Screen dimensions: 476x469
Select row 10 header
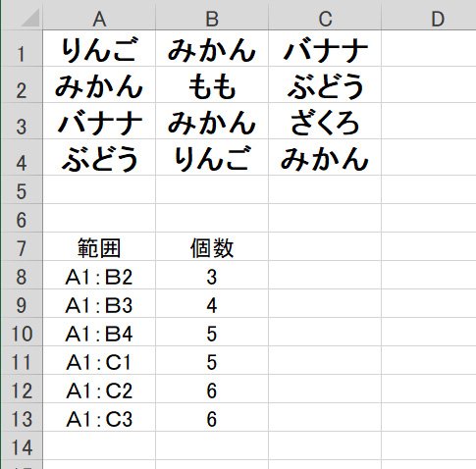coord(23,332)
